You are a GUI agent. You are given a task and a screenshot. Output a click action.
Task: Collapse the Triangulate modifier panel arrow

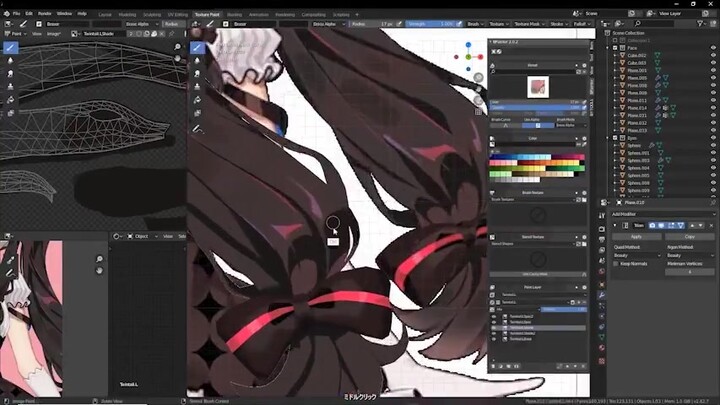(x=615, y=225)
